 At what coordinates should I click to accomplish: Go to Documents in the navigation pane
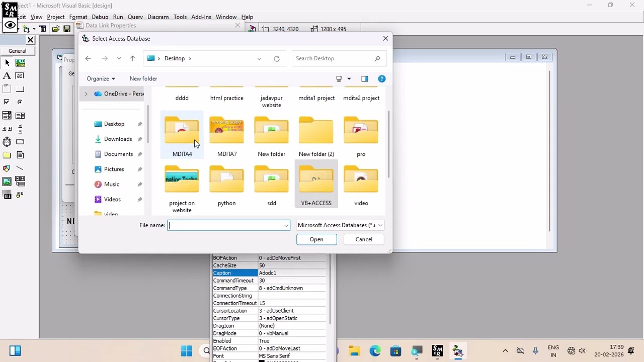click(x=118, y=154)
